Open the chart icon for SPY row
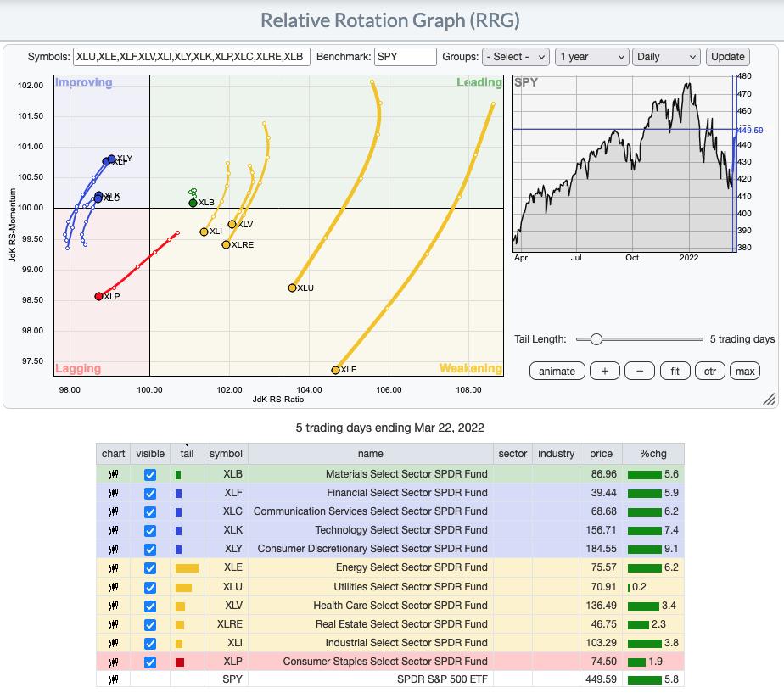 [x=114, y=679]
